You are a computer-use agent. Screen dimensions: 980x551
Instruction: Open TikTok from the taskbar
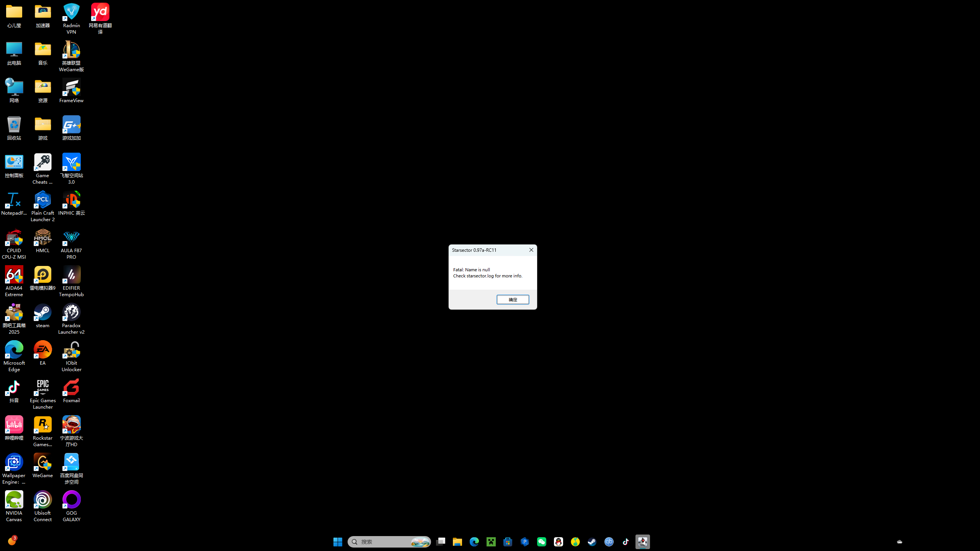(626, 541)
